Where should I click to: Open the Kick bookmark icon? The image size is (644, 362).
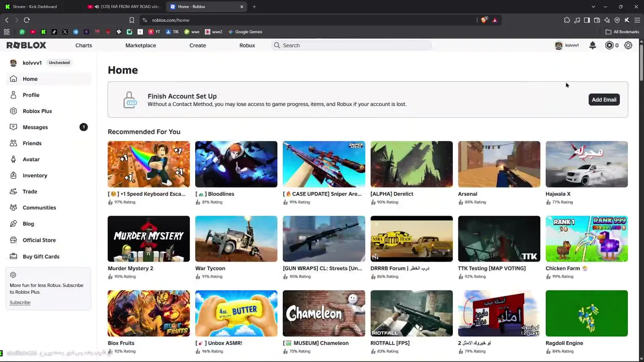point(43,32)
